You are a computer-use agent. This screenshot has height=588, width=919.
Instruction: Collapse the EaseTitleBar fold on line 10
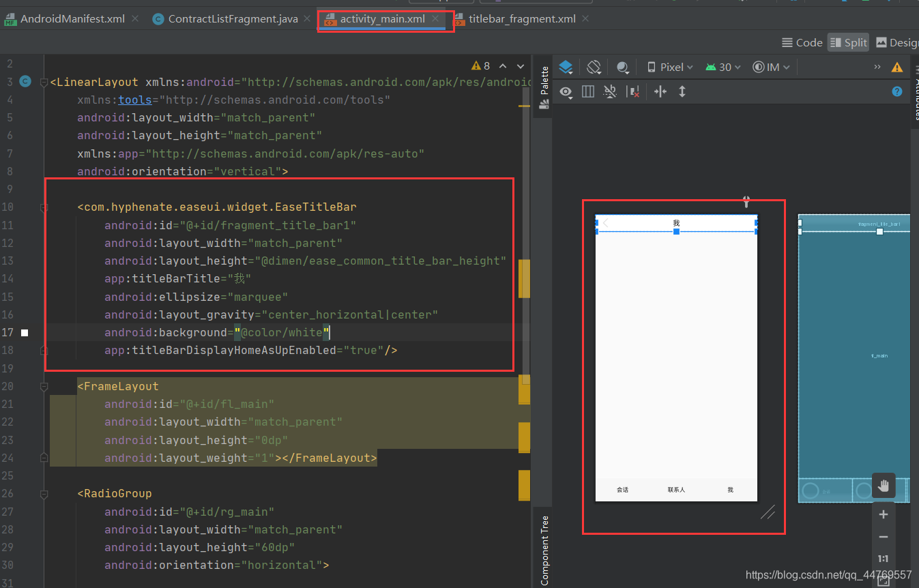[x=44, y=207]
